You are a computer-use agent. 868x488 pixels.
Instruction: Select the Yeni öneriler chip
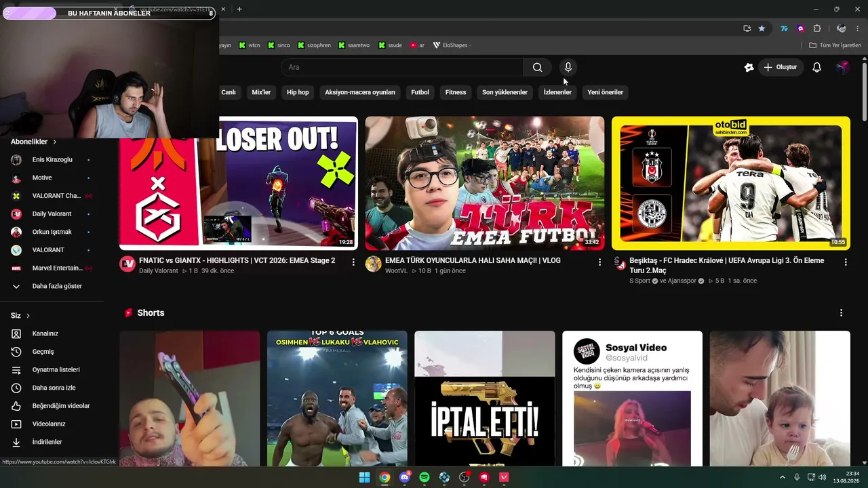[x=605, y=92]
